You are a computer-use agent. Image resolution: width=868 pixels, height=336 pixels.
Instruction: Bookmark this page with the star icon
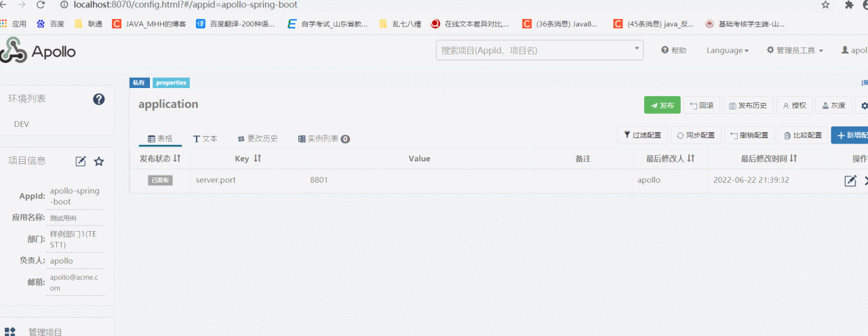825,5
